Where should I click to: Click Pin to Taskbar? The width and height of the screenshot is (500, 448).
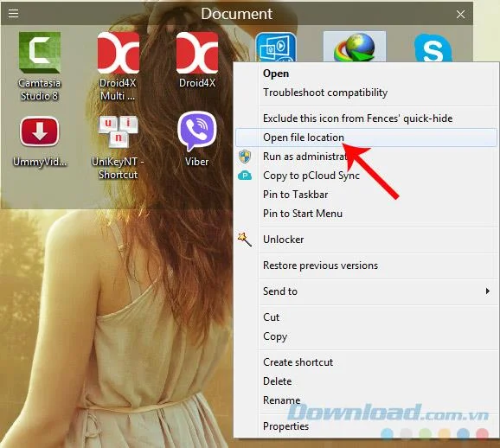[366, 195]
